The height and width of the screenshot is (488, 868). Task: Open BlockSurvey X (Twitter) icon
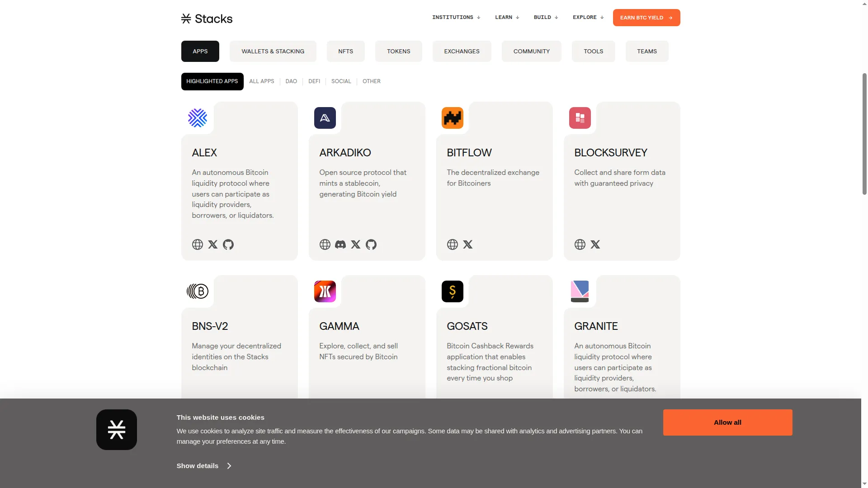tap(595, 244)
